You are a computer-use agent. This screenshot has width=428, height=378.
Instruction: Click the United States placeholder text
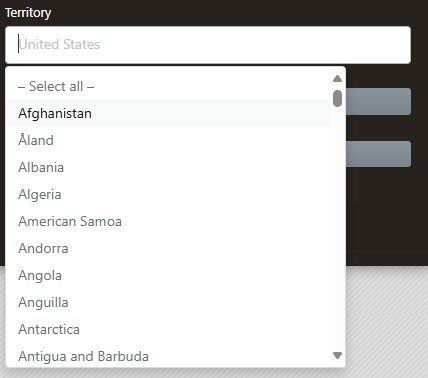[x=59, y=44]
